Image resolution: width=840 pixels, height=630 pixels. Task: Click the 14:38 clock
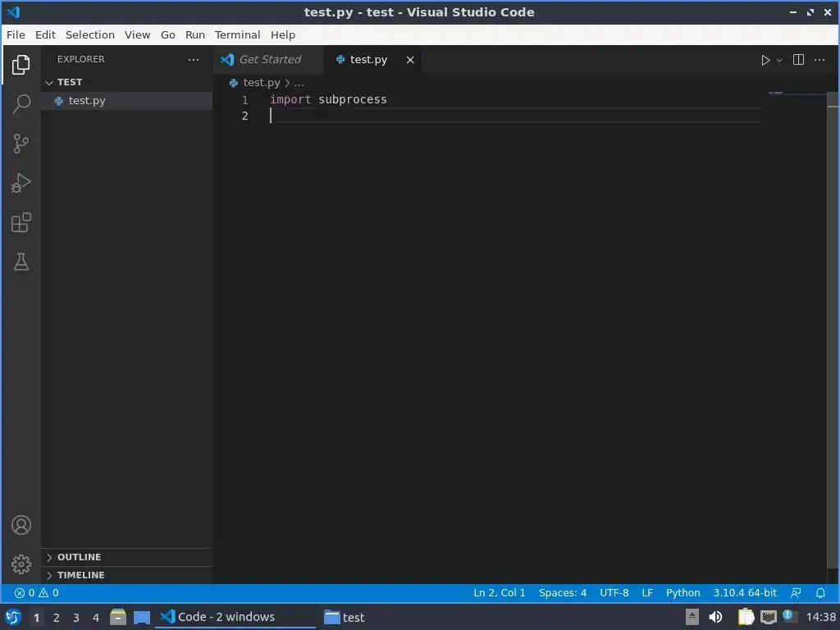(x=820, y=617)
